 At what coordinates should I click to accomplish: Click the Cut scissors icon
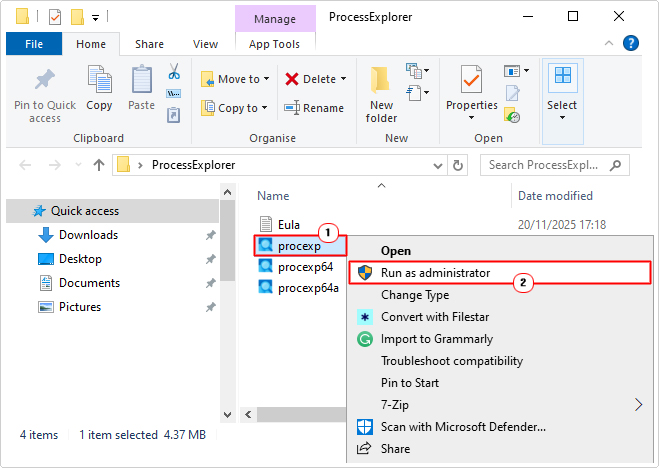tap(174, 71)
